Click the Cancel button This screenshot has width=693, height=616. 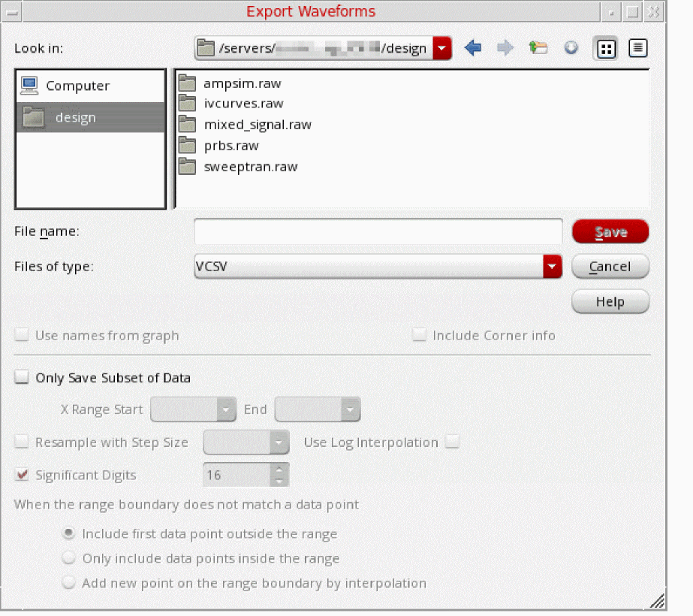(610, 266)
